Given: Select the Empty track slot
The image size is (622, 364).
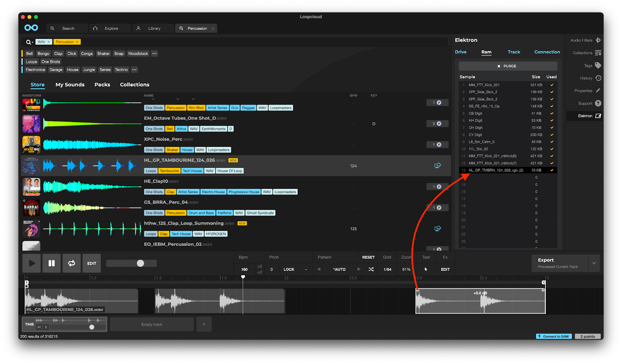Looking at the screenshot, I should tap(152, 324).
